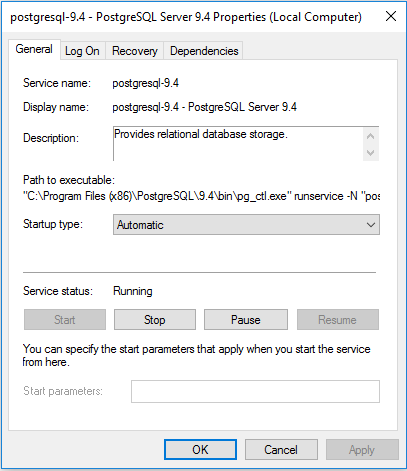Image resolution: width=407 pixels, height=471 pixels.
Task: Click the General tab
Action: click(x=34, y=49)
